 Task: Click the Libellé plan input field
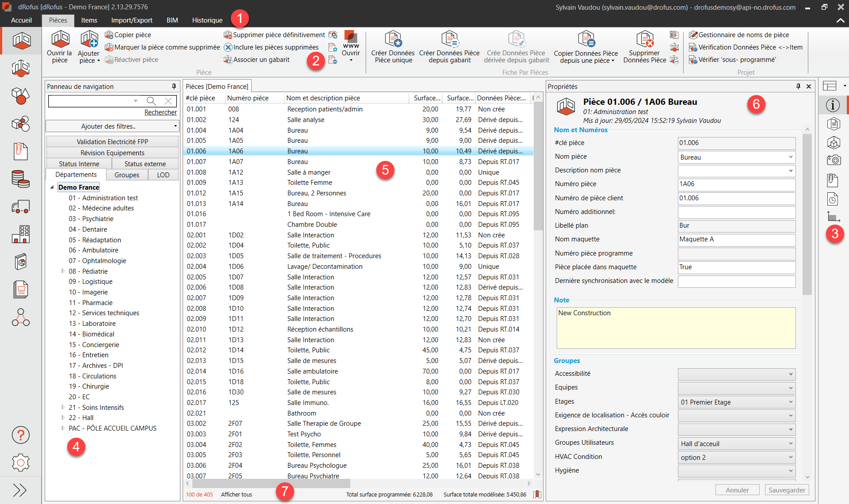[736, 225]
